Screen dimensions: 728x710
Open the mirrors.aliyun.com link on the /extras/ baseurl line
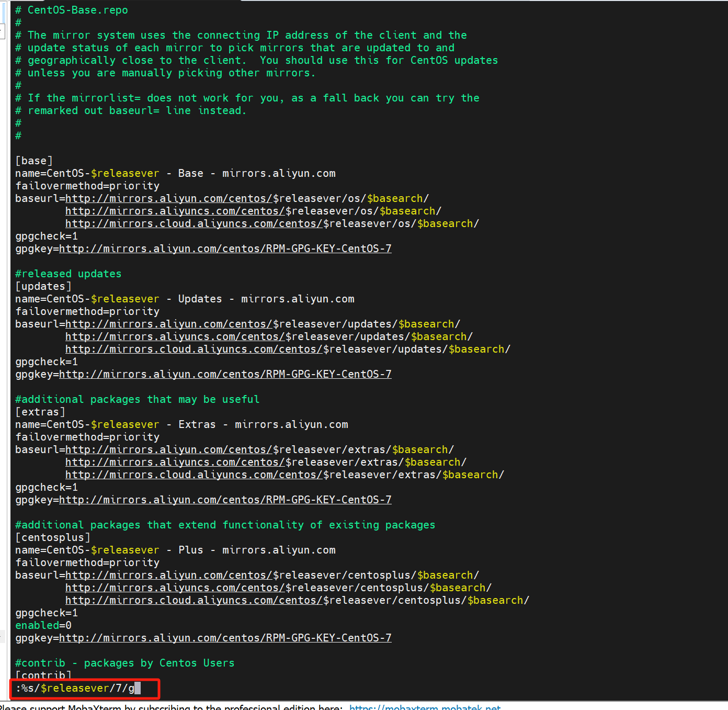(x=169, y=449)
